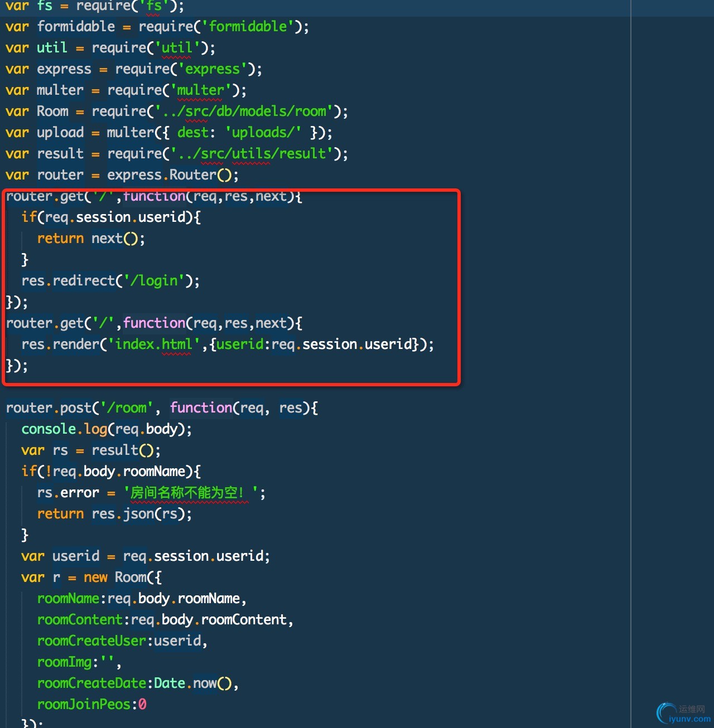Click the line requiring '../src/utils/result'
The width and height of the screenshot is (714, 728).
[176, 154]
